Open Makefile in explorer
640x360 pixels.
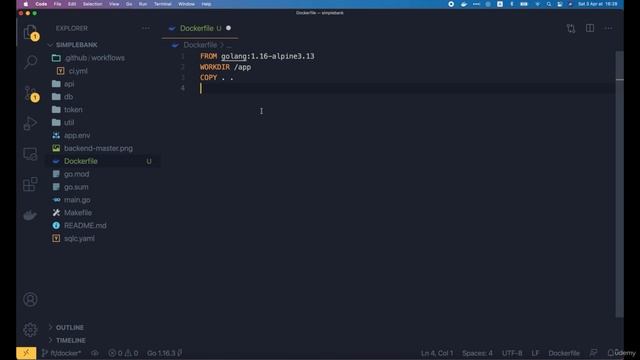tap(78, 213)
